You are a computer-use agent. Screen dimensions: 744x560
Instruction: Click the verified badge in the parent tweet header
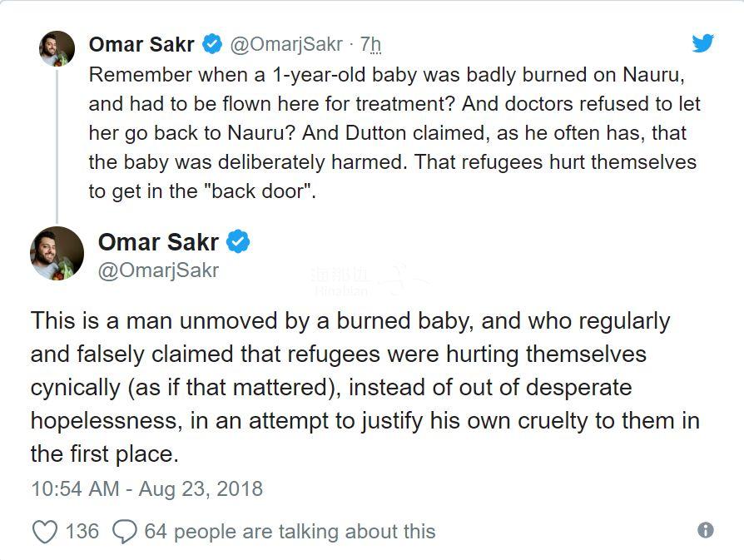[212, 43]
